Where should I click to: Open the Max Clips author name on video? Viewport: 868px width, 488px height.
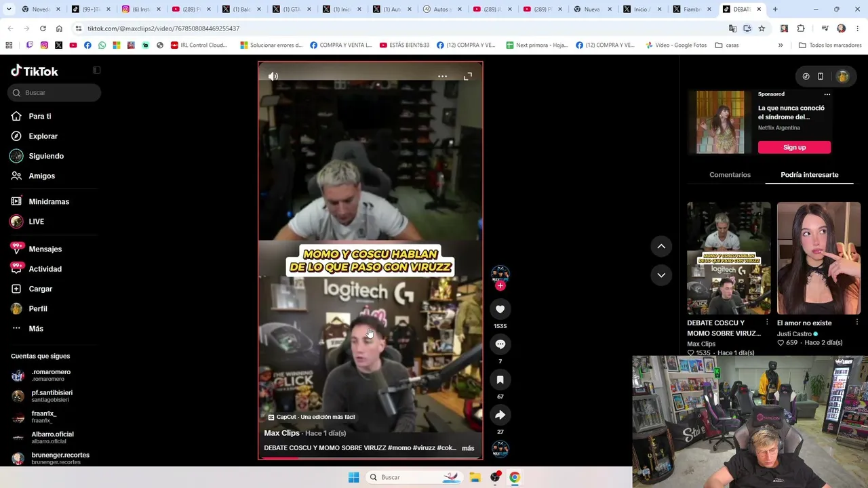point(281,433)
